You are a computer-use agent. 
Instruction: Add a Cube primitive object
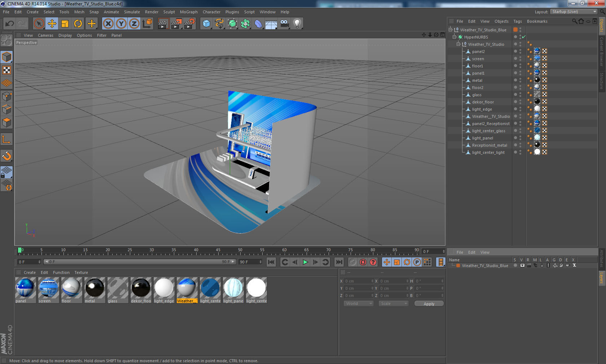pyautogui.click(x=206, y=24)
